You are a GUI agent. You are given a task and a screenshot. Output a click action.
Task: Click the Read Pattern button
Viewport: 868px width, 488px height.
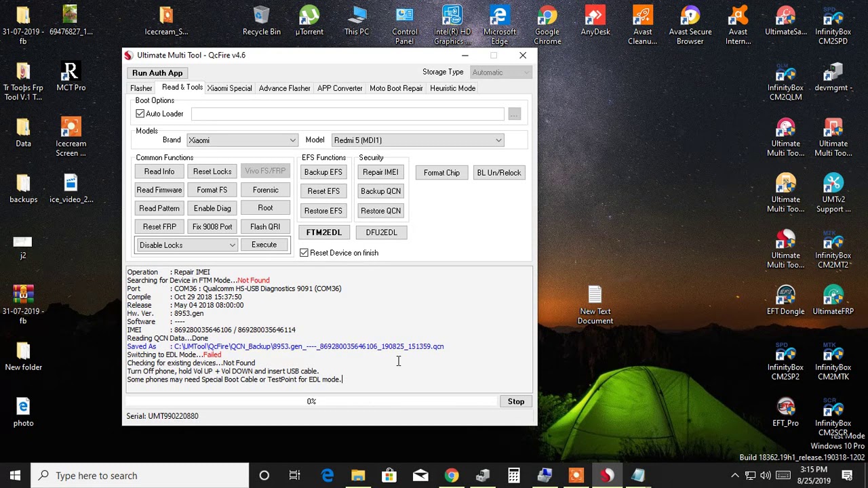159,208
